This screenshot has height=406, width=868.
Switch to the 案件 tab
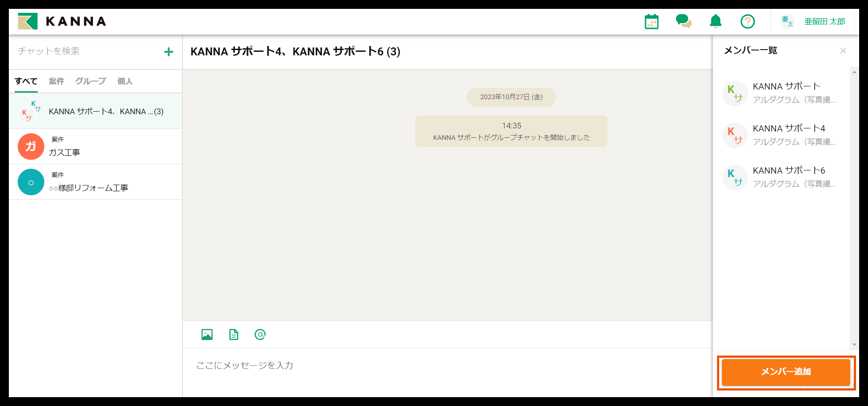click(56, 81)
